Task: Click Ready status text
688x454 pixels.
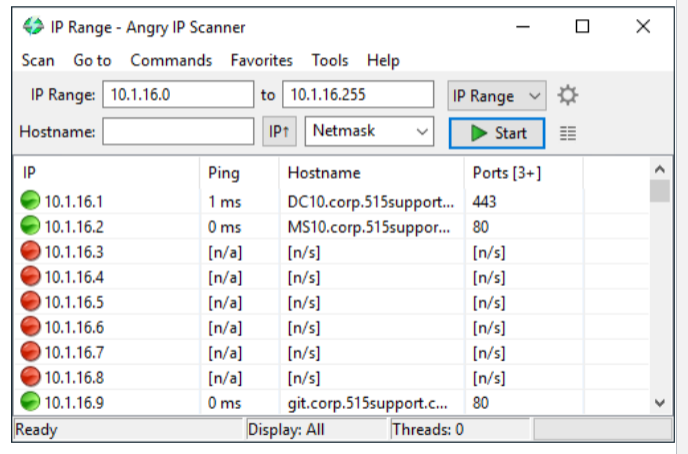Action: pyautogui.click(x=36, y=429)
